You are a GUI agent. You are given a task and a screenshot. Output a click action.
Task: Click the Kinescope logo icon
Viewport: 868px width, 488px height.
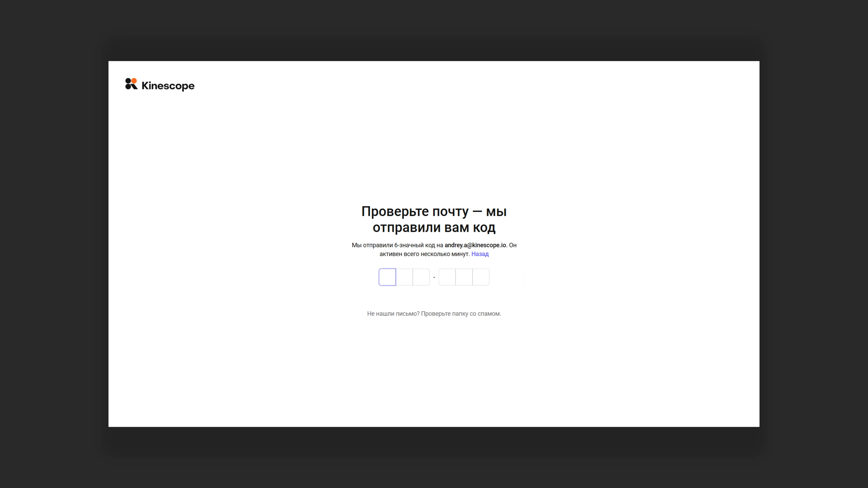point(131,84)
